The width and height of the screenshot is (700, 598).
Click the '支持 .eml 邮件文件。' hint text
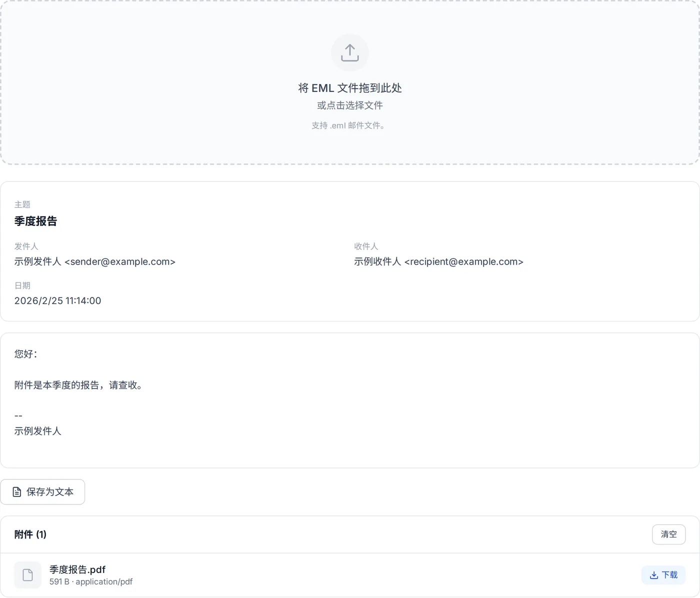pyautogui.click(x=350, y=125)
